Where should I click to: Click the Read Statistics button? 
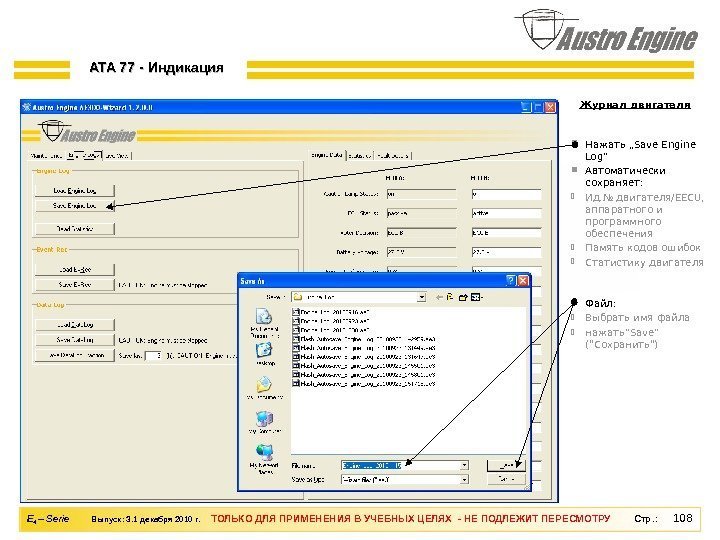point(74,228)
